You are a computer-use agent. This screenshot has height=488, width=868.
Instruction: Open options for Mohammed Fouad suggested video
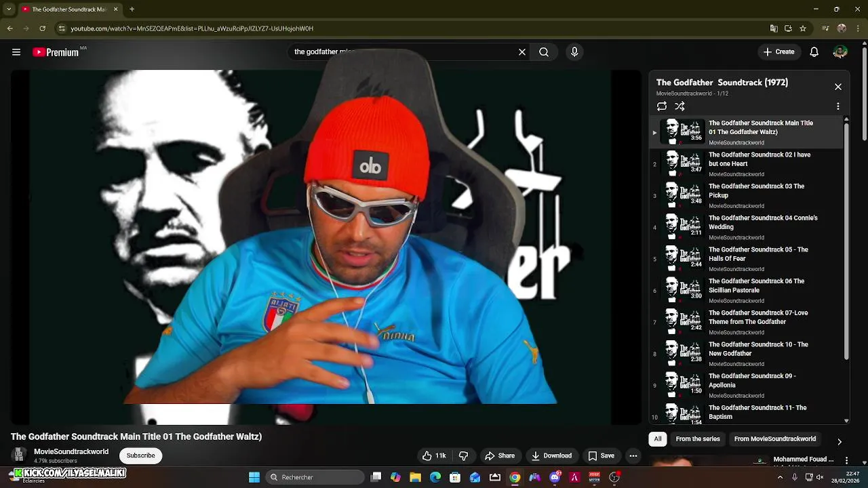point(847,460)
